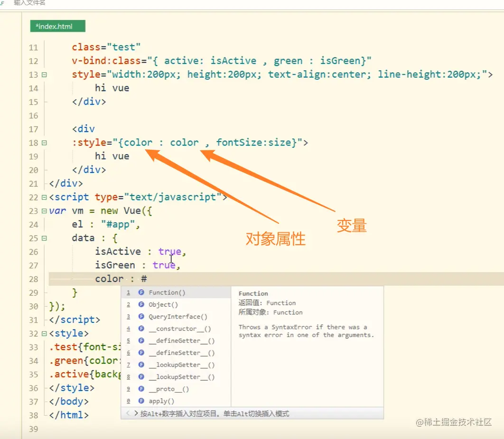Click line number 18 in gutter
Image resolution: width=504 pixels, height=439 pixels.
tap(33, 143)
